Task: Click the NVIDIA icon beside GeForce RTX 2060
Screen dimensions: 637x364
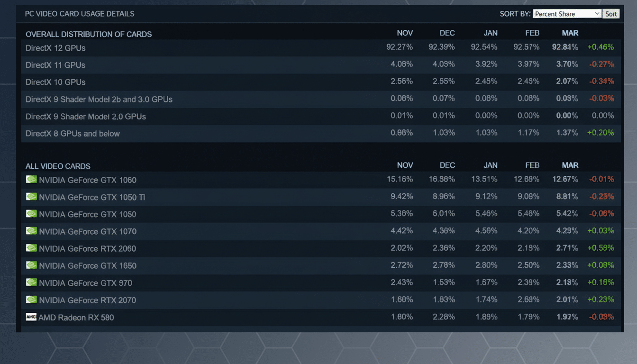Action: pyautogui.click(x=31, y=248)
